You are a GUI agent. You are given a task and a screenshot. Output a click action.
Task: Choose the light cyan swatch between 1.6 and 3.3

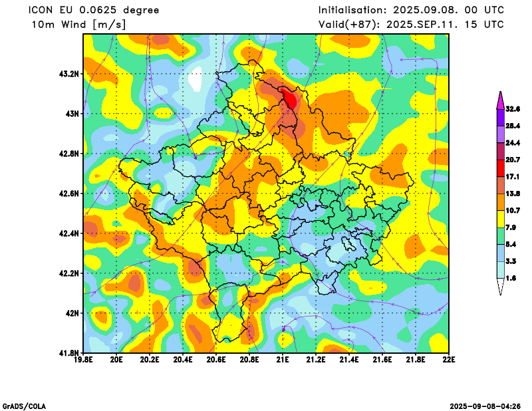500,270
